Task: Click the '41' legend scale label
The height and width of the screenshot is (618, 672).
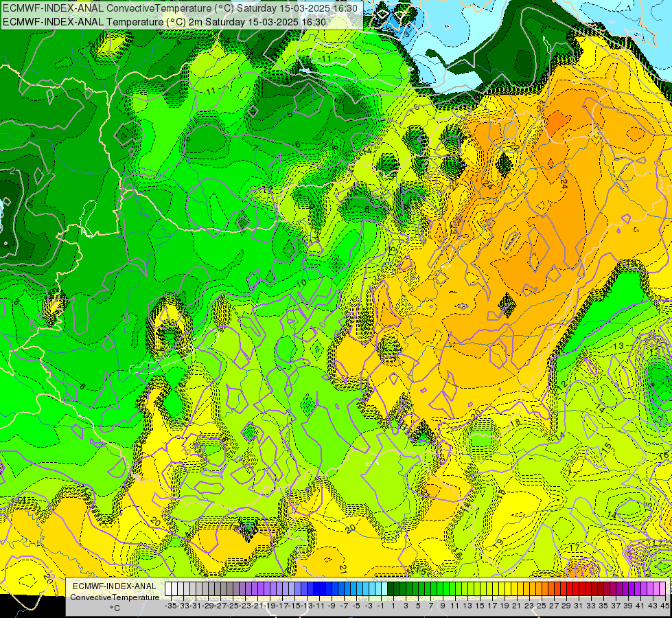Action: click(640, 606)
